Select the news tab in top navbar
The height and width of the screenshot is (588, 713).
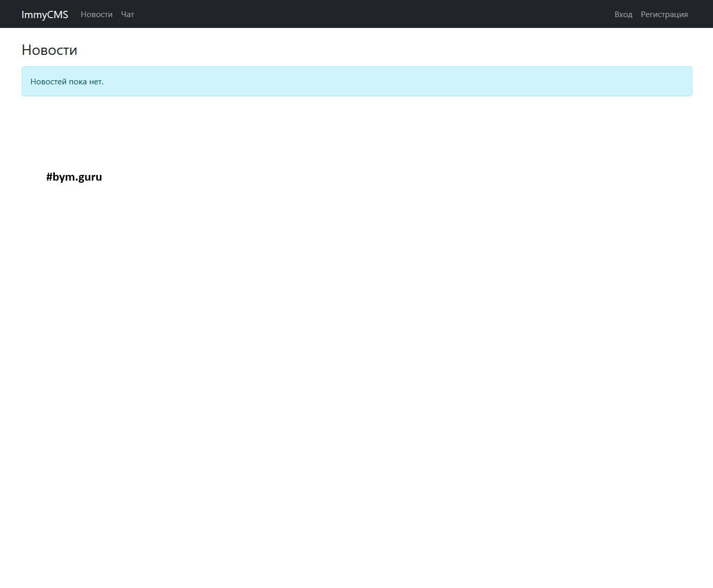(x=96, y=14)
